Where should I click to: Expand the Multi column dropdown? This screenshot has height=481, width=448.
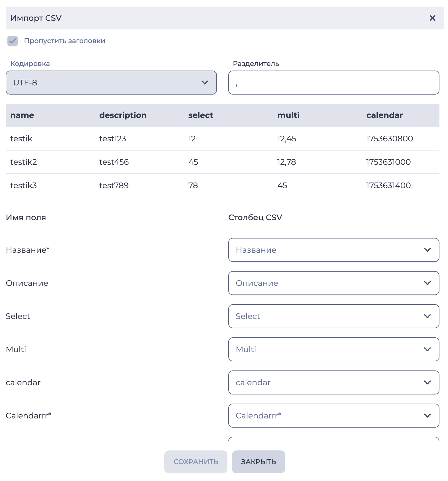[334, 349]
